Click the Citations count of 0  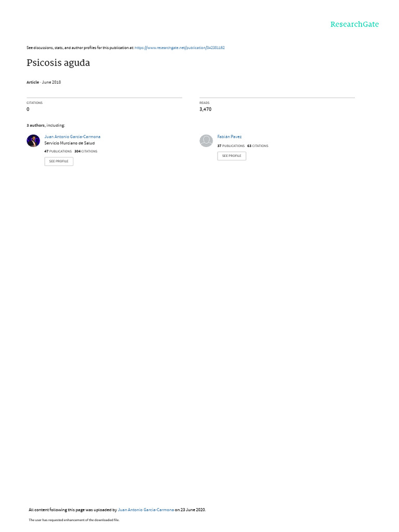click(x=28, y=109)
